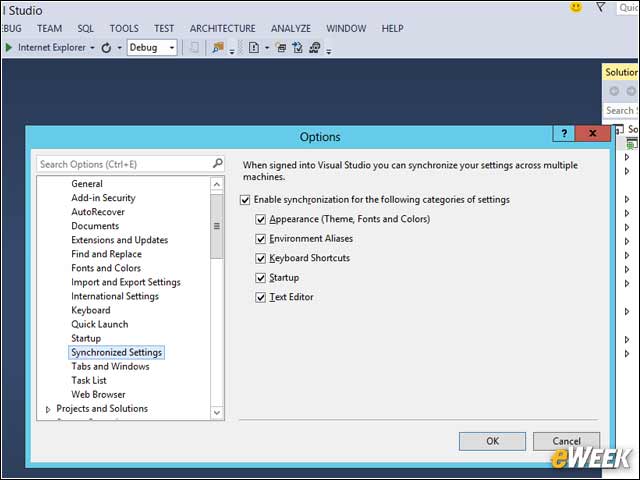The image size is (640, 480).
Task: Click the Internet Explorer start button label
Action: click(52, 48)
